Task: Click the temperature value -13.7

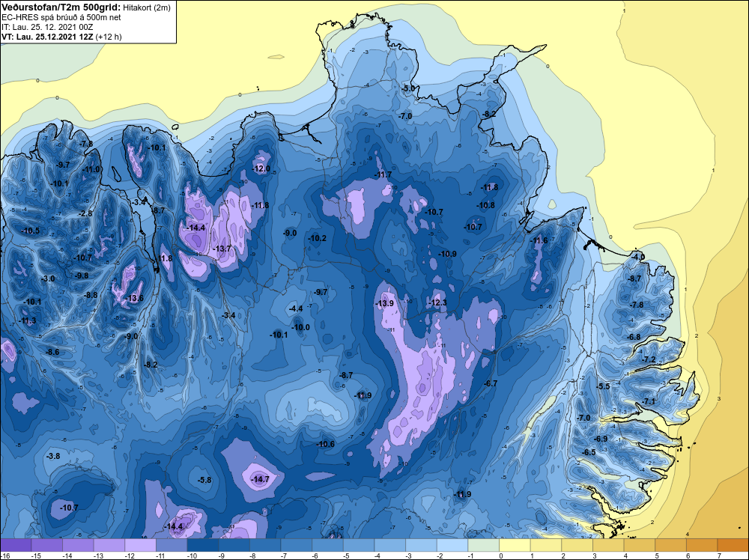Action: click(222, 249)
